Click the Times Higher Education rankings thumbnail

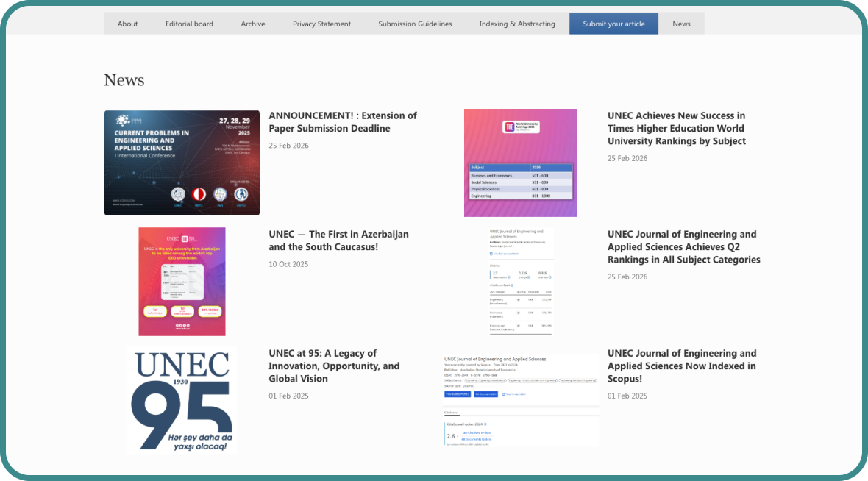520,163
